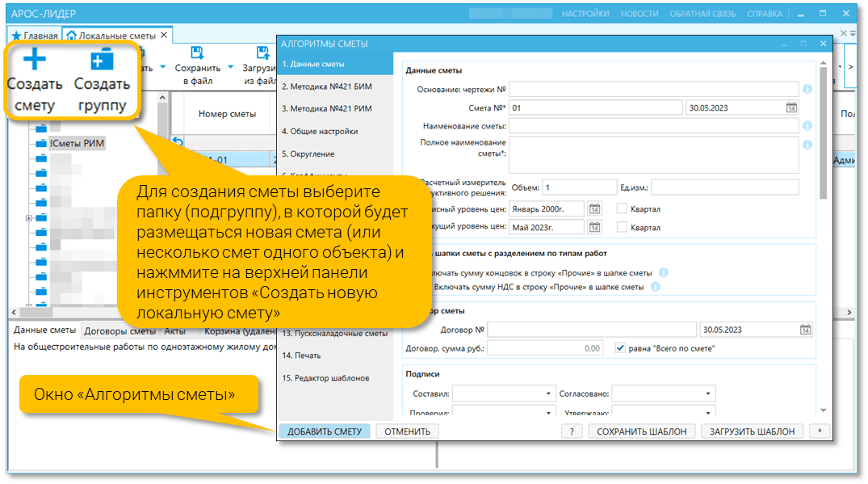
Task: Select 14. Печать section
Action: point(335,356)
